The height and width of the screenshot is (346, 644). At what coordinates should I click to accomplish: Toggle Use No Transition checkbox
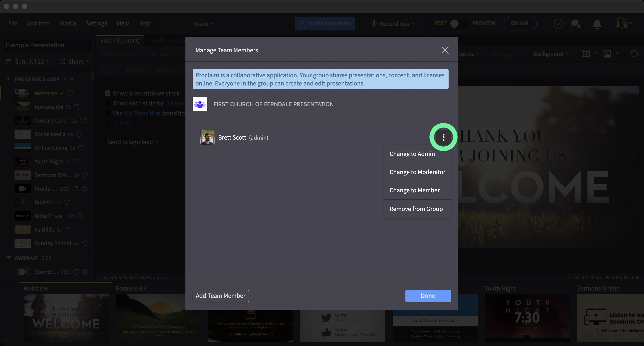[x=107, y=113]
